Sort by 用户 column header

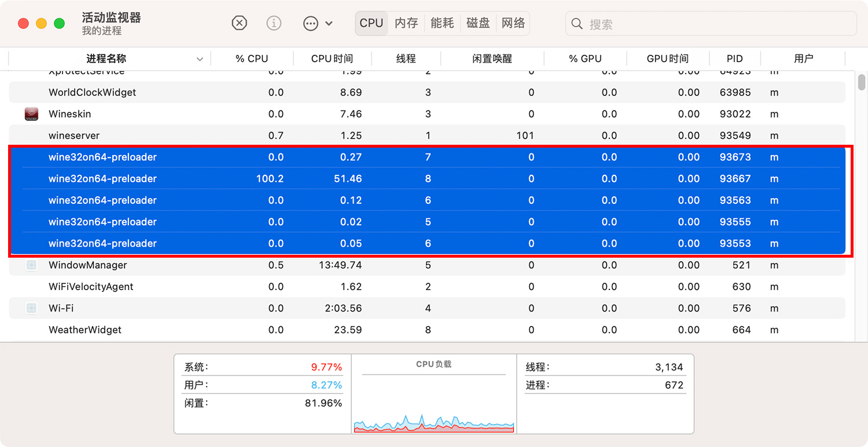click(803, 58)
